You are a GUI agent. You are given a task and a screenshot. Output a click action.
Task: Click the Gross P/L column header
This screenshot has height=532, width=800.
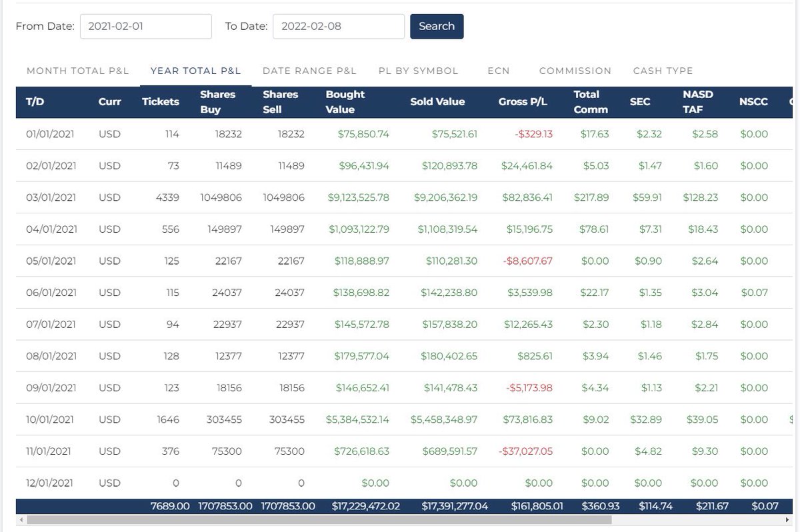pos(523,102)
